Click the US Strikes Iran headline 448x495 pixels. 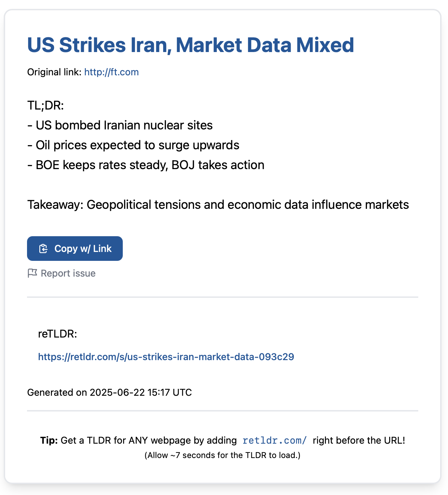[190, 45]
